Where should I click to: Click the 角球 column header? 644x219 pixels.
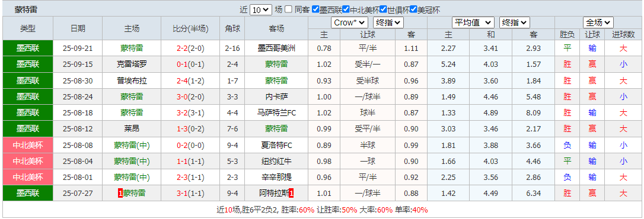point(232,28)
